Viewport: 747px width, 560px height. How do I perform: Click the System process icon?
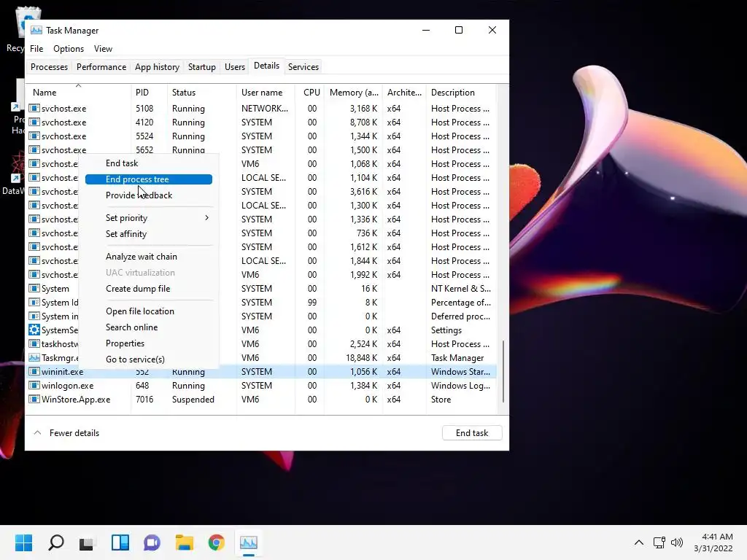(34, 288)
